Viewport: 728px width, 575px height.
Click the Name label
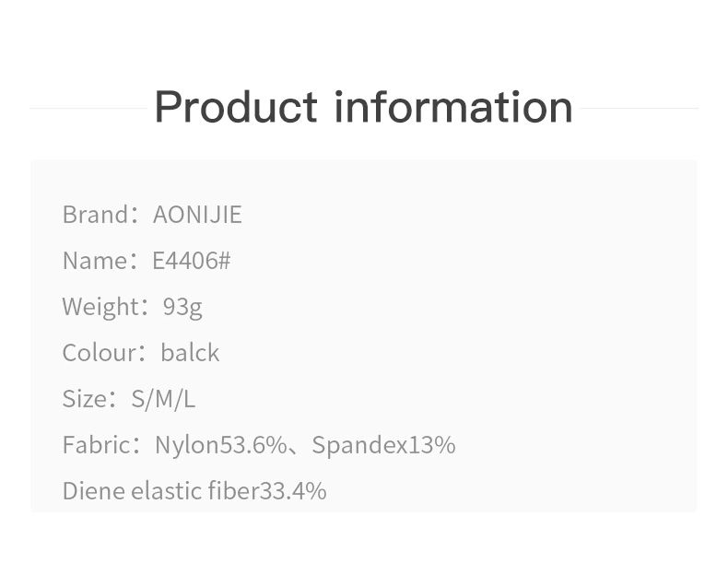click(x=95, y=261)
